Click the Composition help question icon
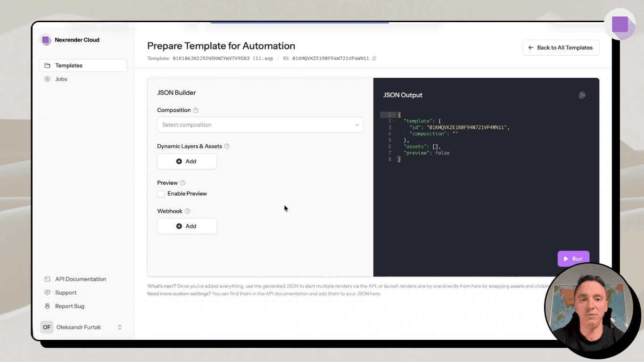This screenshot has width=644, height=362. pos(196,110)
